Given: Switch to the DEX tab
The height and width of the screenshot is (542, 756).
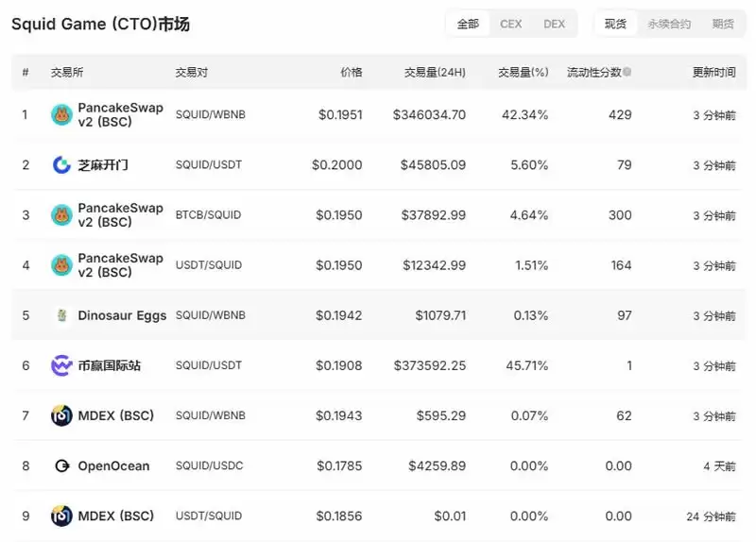Looking at the screenshot, I should click(x=554, y=24).
